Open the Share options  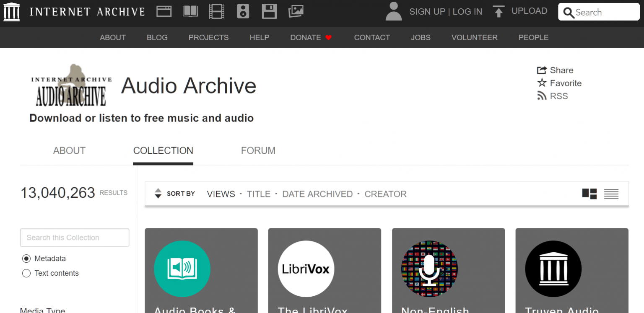555,70
